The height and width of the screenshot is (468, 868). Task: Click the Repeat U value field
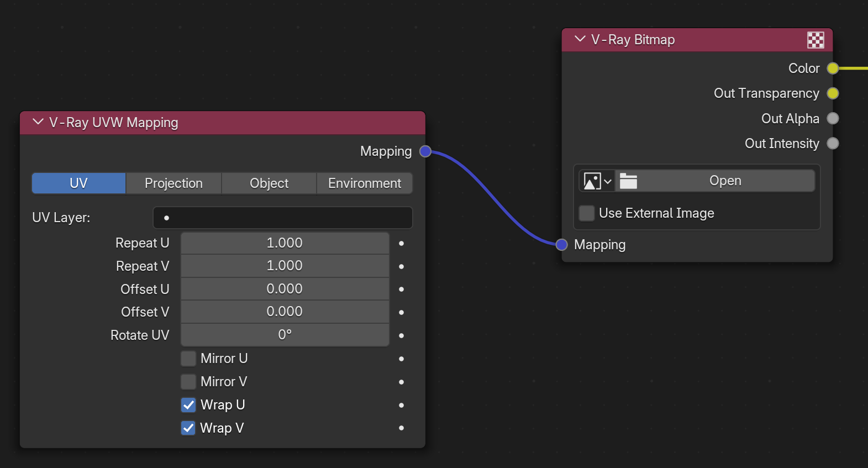285,243
